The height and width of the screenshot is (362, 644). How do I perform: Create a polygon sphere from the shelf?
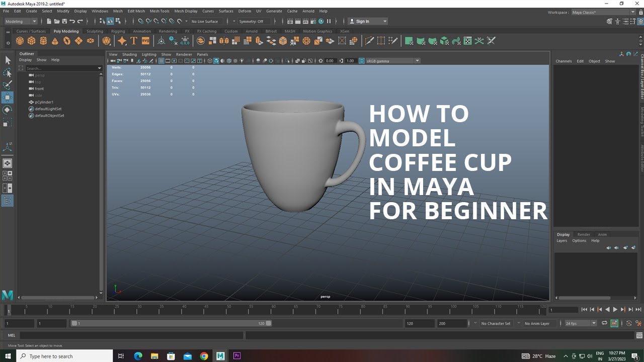(20, 41)
